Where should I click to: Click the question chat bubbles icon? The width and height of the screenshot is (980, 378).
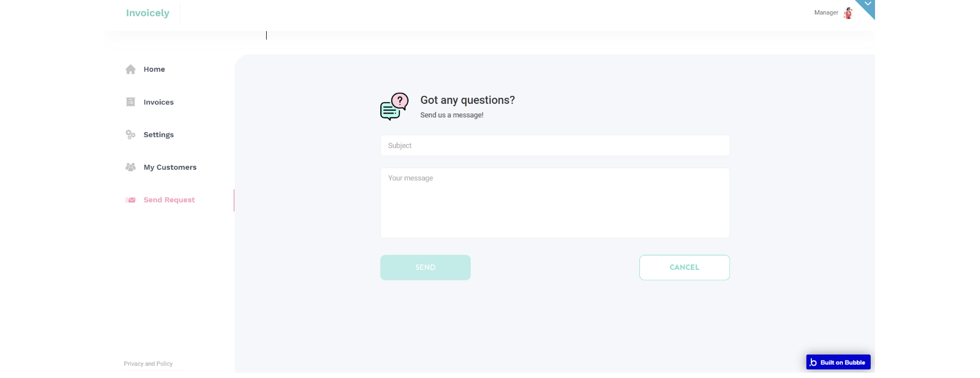click(x=394, y=106)
